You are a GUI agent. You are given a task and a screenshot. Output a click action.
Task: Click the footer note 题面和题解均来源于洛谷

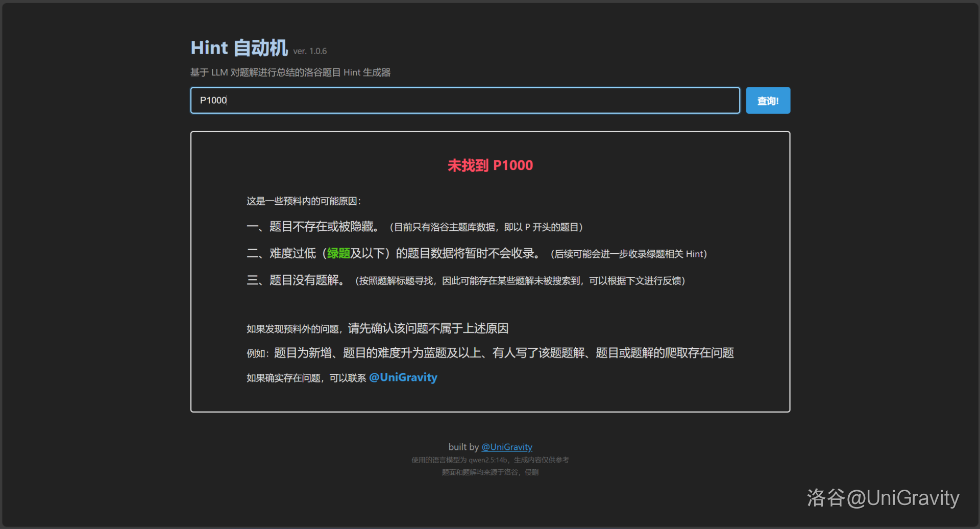click(x=490, y=472)
